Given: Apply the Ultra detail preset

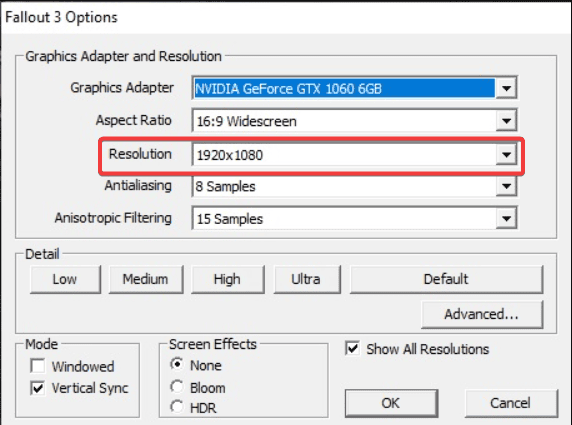Looking at the screenshot, I should pyautogui.click(x=306, y=279).
